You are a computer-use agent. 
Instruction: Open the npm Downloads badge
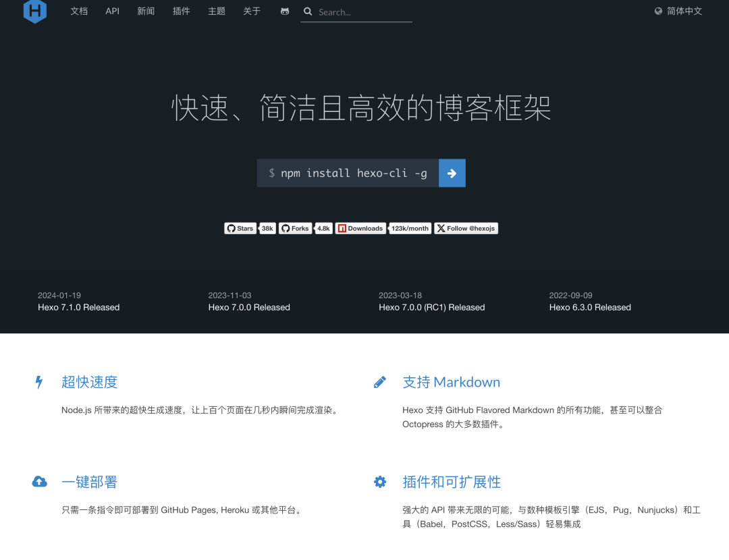(x=360, y=228)
